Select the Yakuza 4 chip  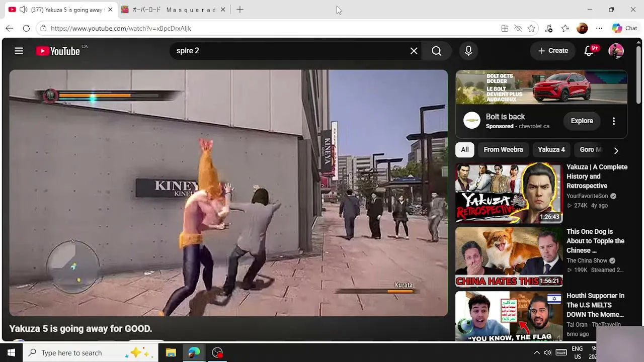click(551, 150)
